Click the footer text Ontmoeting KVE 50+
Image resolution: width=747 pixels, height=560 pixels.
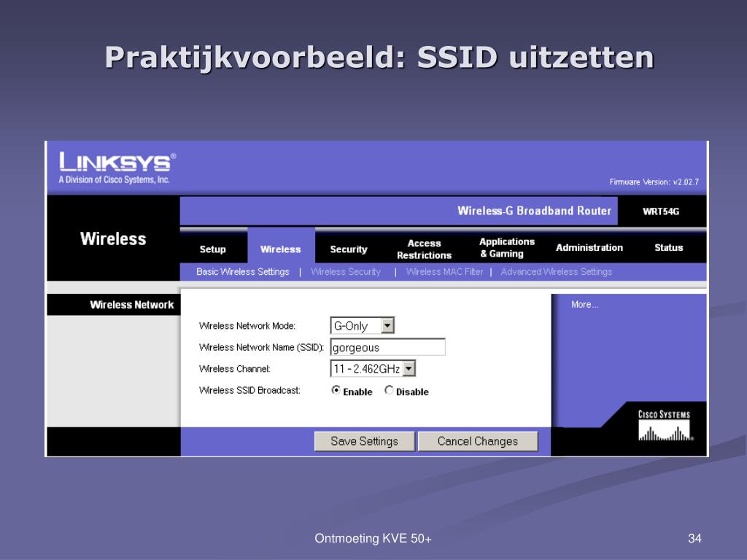(x=373, y=539)
